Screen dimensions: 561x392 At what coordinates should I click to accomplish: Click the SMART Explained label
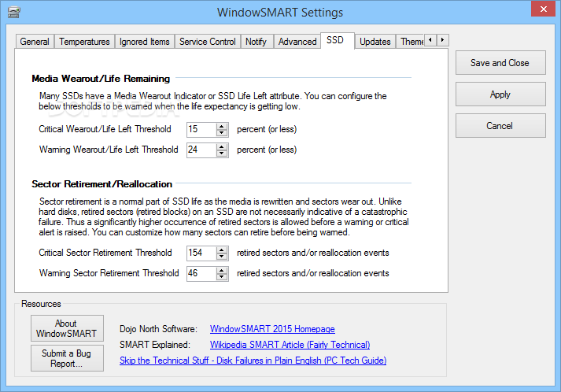tap(155, 345)
